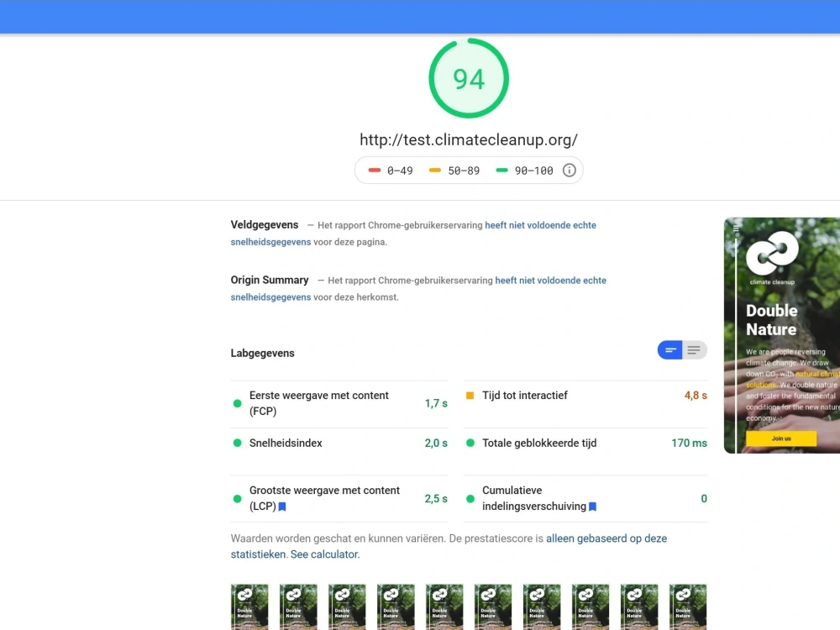Click the 94 performance score gauge
This screenshot has height=630, width=840.
click(x=469, y=78)
